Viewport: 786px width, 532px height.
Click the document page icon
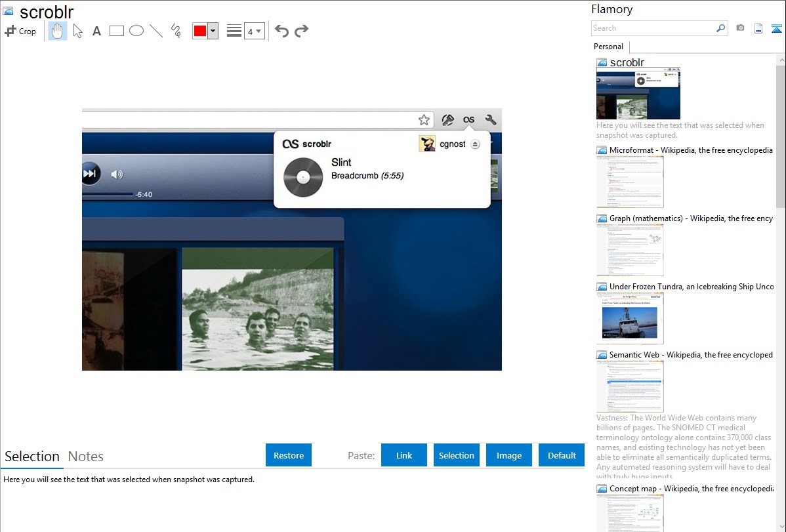(758, 28)
